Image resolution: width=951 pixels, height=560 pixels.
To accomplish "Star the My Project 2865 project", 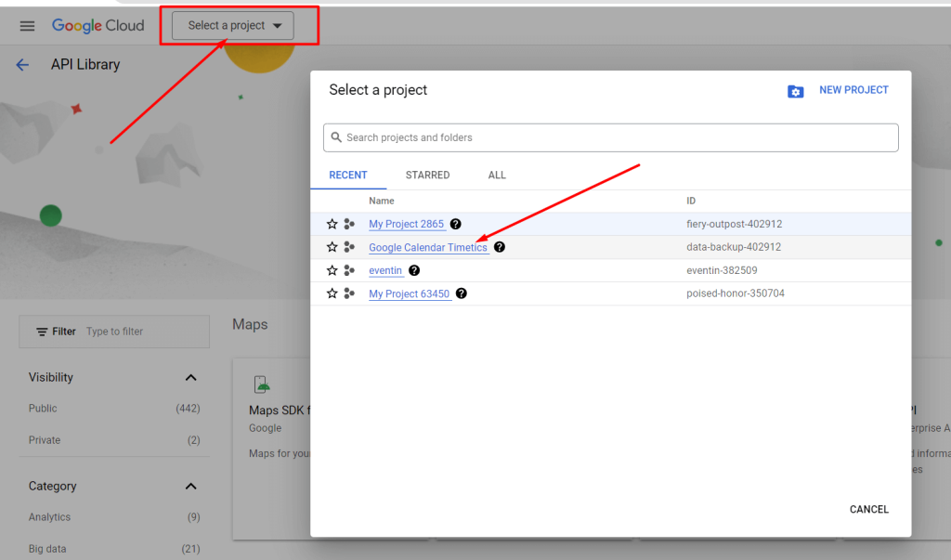I will [x=332, y=224].
